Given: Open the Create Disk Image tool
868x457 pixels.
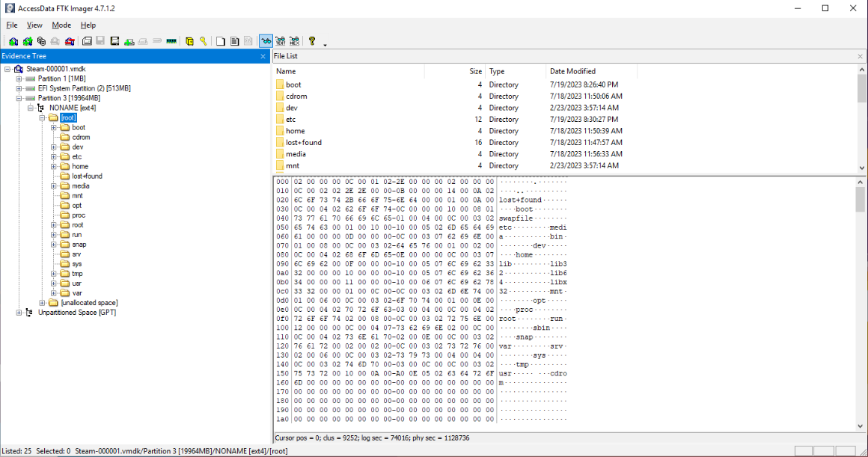Looking at the screenshot, I should pos(87,41).
